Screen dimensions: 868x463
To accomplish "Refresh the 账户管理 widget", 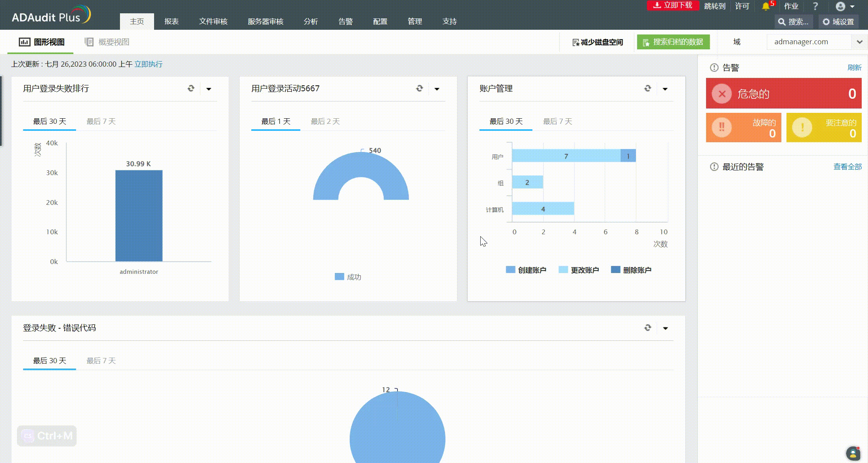I will [648, 89].
